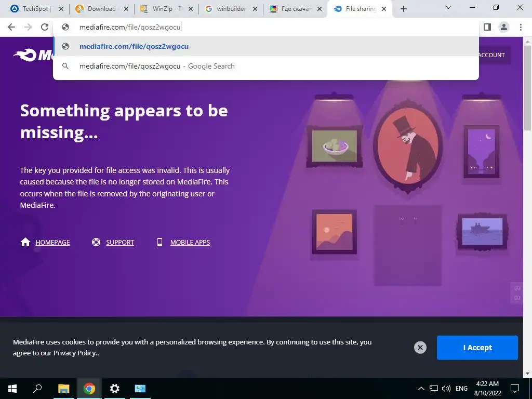Open Settings gear in the taskbar

pyautogui.click(x=115, y=389)
